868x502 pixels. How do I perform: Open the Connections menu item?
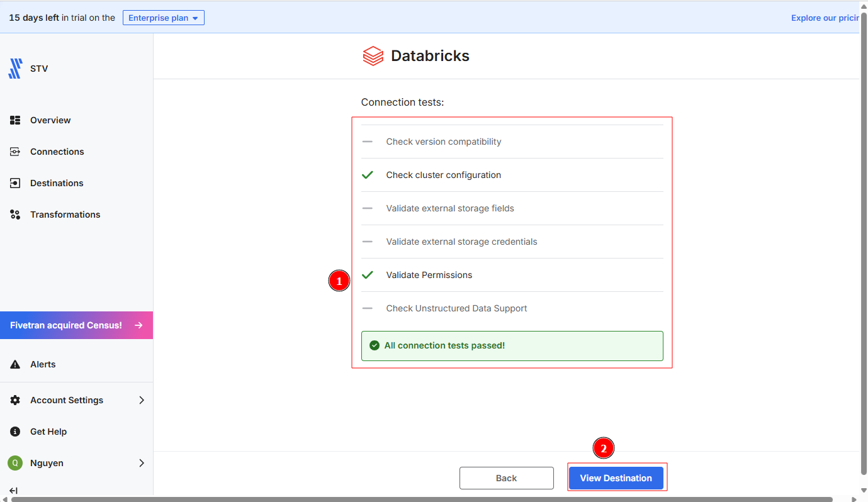[x=57, y=152]
